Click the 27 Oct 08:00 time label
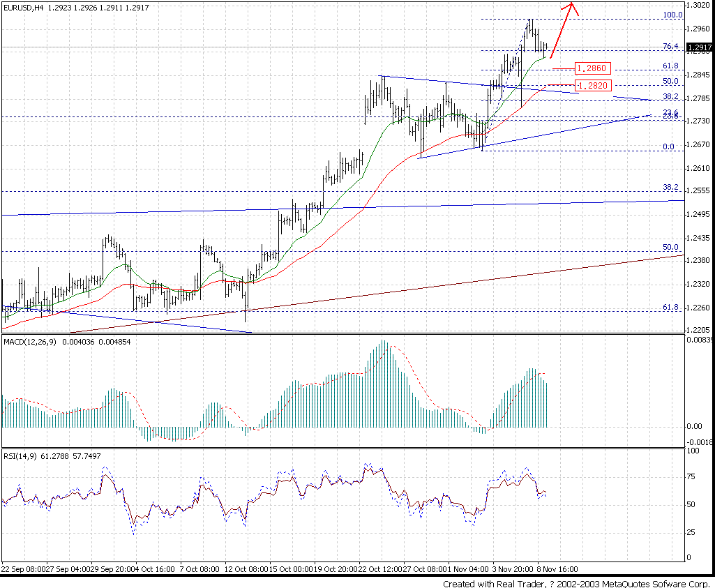Image resolution: width=715 pixels, height=588 pixels. [425, 569]
